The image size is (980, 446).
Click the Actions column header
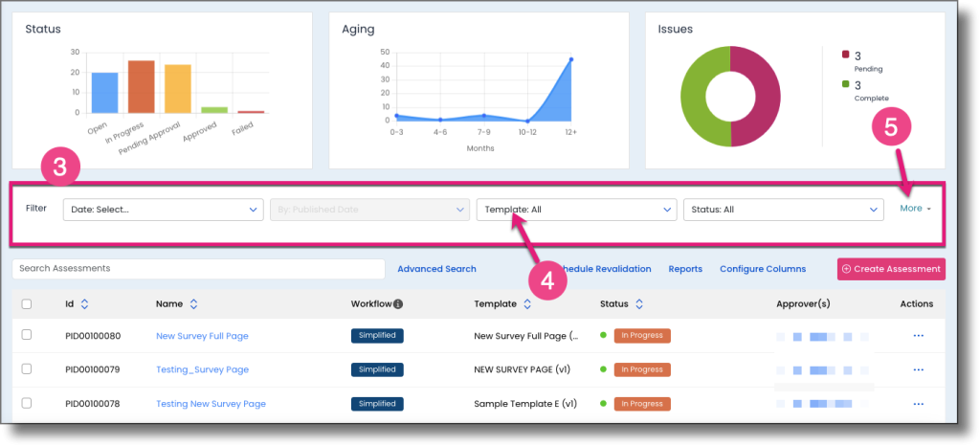pos(917,304)
